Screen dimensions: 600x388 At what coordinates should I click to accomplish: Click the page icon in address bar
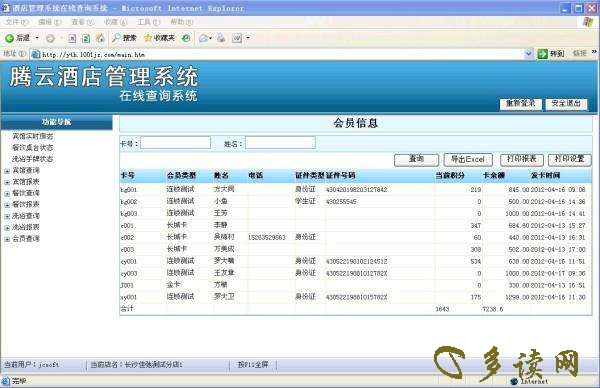36,54
